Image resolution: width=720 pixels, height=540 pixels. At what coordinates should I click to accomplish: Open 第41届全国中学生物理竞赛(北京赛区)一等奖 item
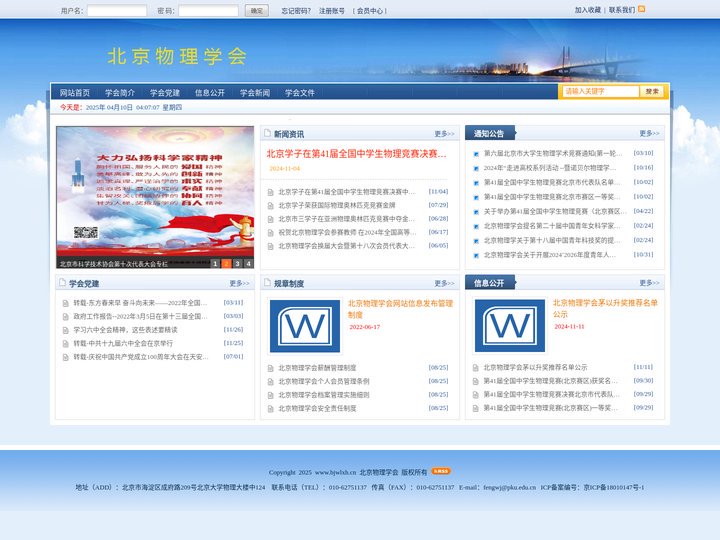point(551,408)
